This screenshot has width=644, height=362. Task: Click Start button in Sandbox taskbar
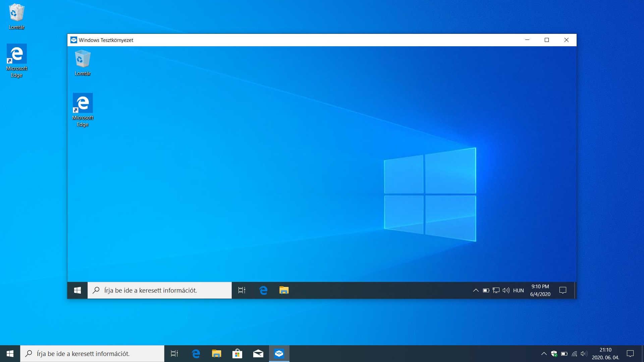tap(77, 290)
